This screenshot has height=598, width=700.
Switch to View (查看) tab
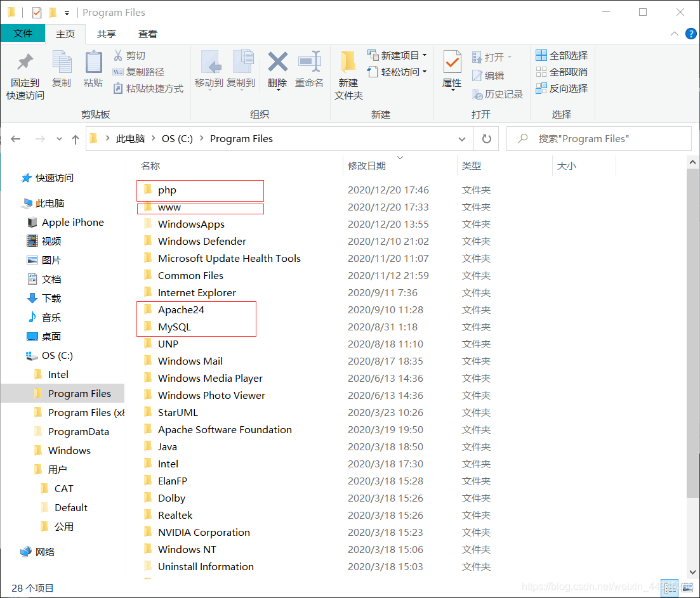pos(148,34)
